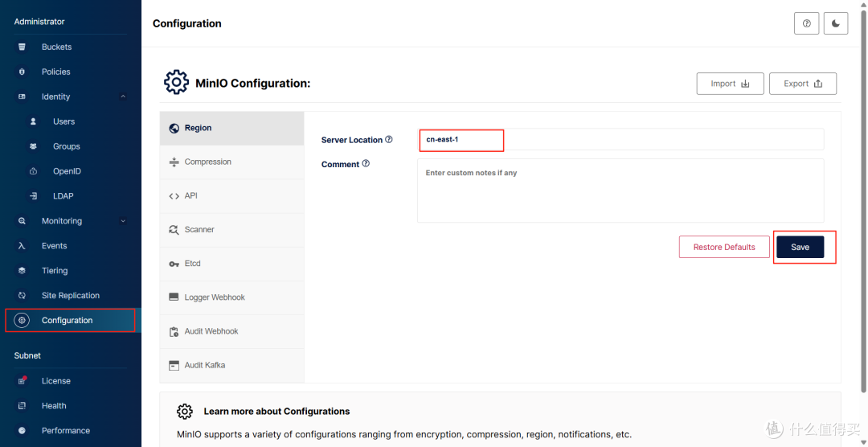The image size is (868, 447).
Task: Open OpenID under Identity
Action: click(x=67, y=171)
